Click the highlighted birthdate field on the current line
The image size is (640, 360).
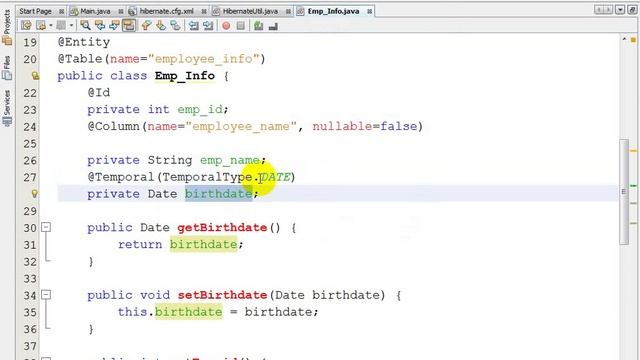pos(218,193)
